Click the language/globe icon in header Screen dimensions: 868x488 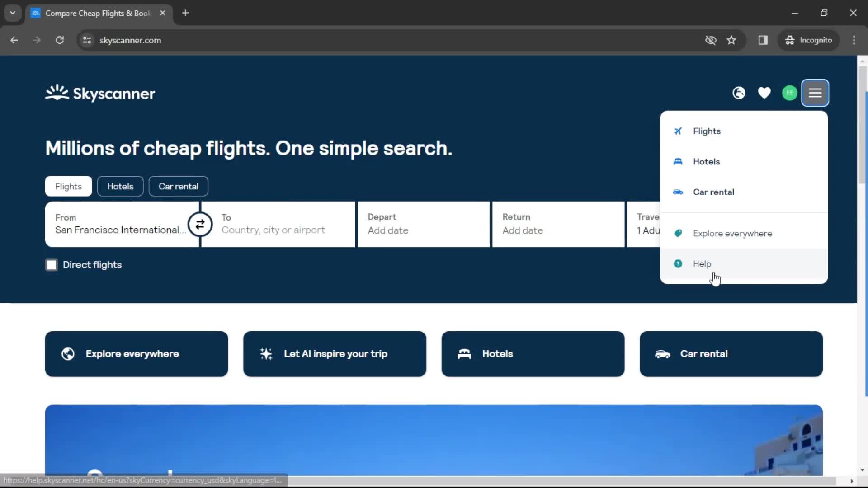(739, 93)
